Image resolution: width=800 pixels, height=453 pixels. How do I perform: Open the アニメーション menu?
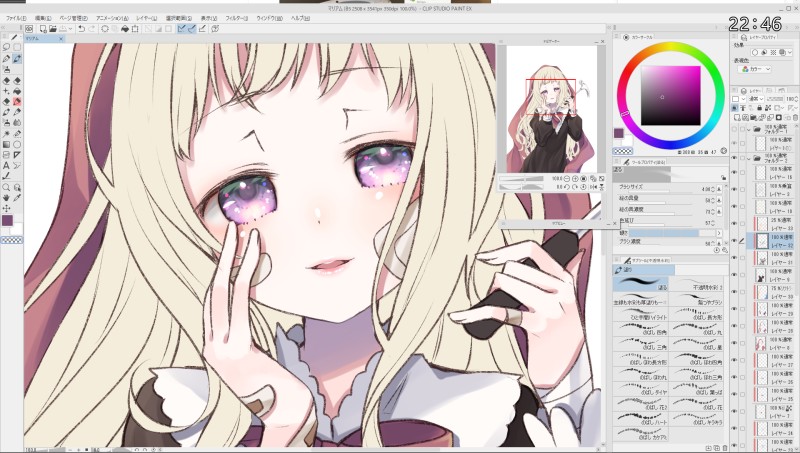pyautogui.click(x=112, y=18)
